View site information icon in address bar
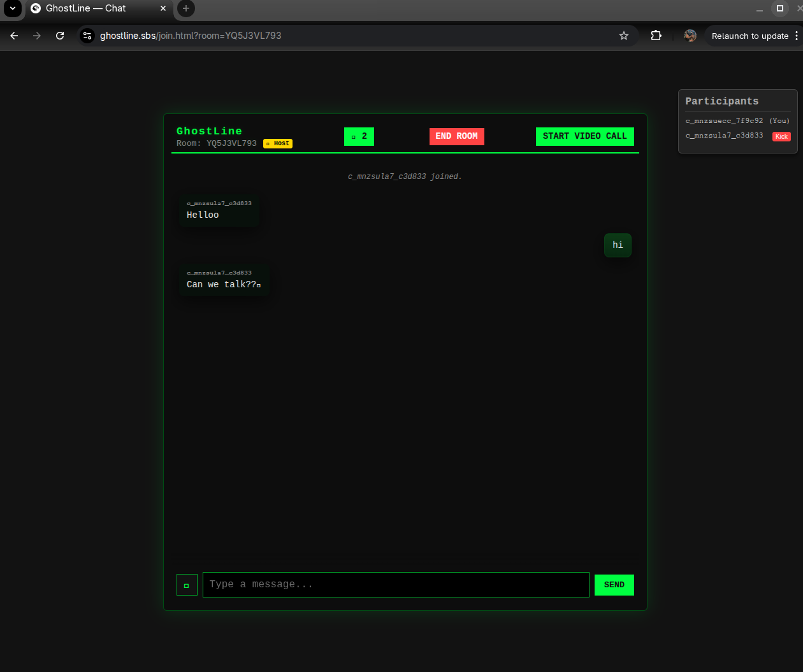The width and height of the screenshot is (803, 672). pyautogui.click(x=88, y=36)
